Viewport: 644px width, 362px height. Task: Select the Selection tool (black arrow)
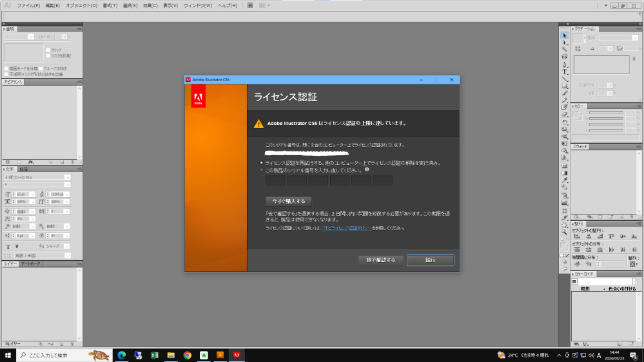click(x=564, y=35)
